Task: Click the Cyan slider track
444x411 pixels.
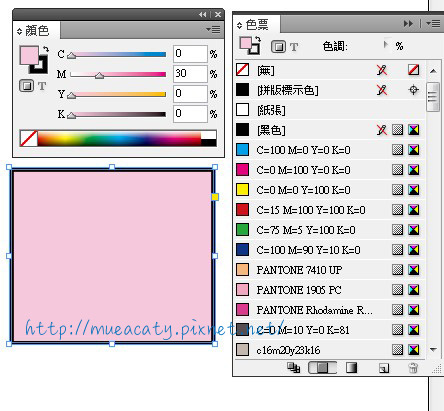Action: tap(118, 54)
